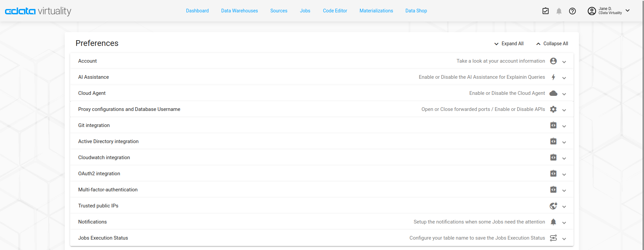Click the Trusted public IPs globe icon
Image resolution: width=644 pixels, height=250 pixels.
tap(553, 206)
